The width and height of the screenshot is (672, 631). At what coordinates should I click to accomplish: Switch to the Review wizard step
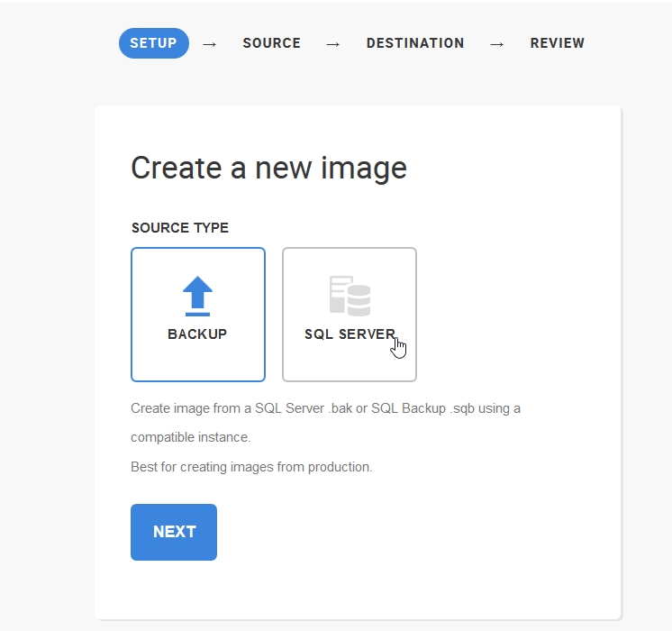[x=557, y=43]
